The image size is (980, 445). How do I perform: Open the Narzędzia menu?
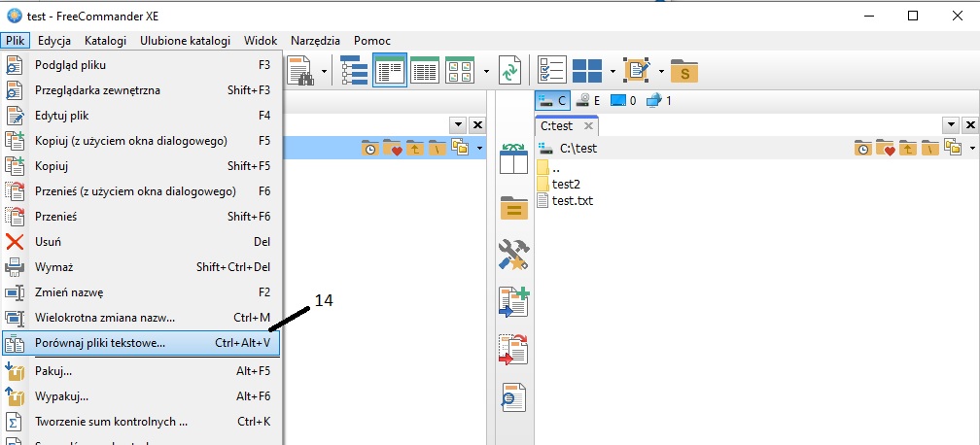(316, 41)
